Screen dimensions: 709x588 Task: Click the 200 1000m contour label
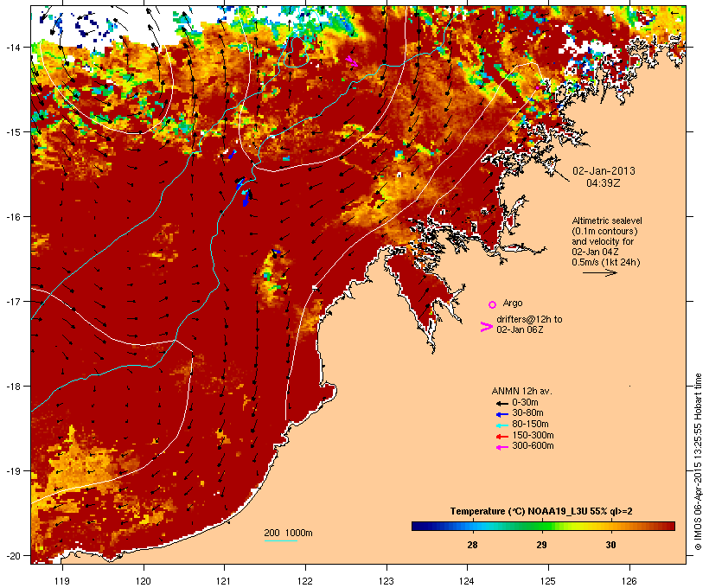288,533
